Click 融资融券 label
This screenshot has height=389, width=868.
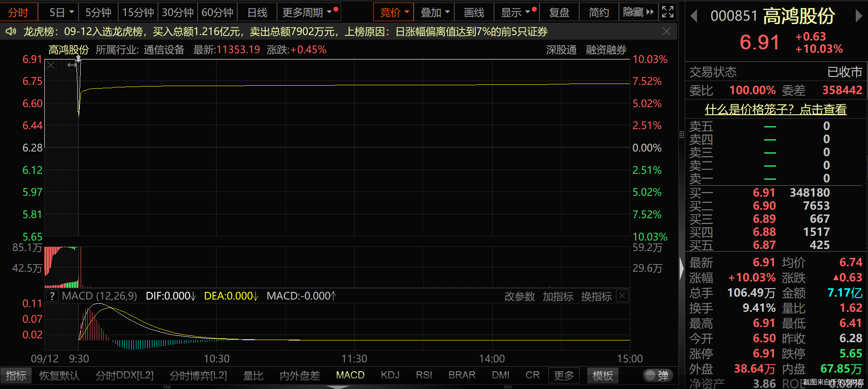click(606, 50)
